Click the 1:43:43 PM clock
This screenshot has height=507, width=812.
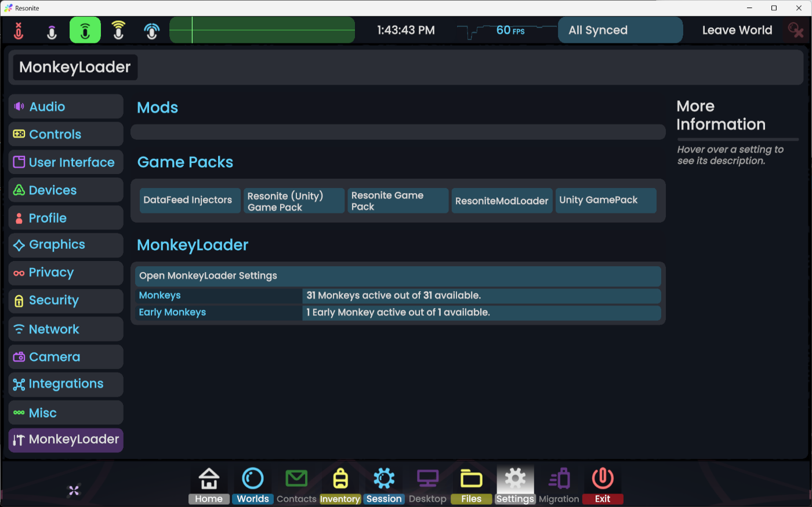(406, 30)
